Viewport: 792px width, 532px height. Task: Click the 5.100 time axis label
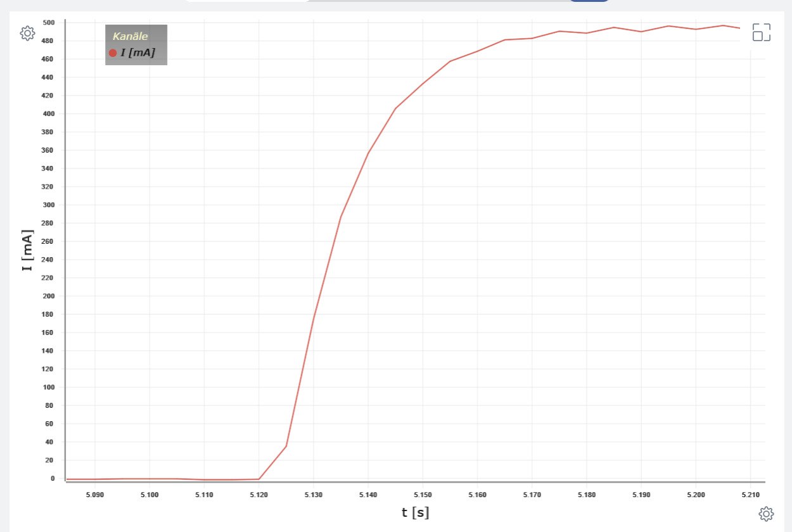pyautogui.click(x=149, y=493)
